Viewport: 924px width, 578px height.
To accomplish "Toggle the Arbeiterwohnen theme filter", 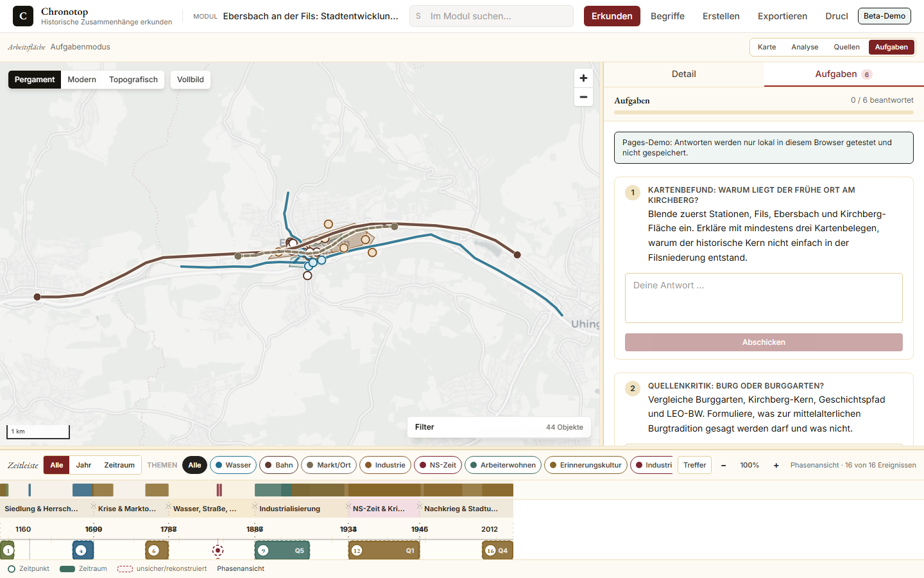I will click(503, 465).
